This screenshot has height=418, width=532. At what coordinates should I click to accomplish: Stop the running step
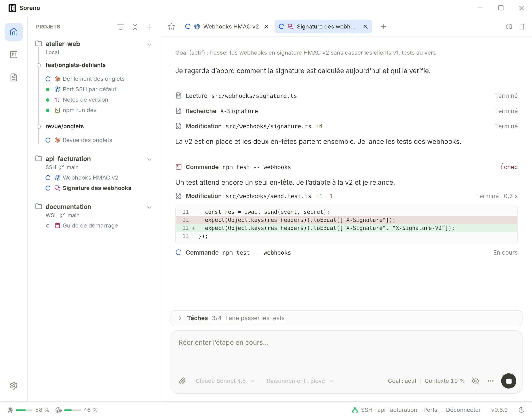pyautogui.click(x=508, y=381)
